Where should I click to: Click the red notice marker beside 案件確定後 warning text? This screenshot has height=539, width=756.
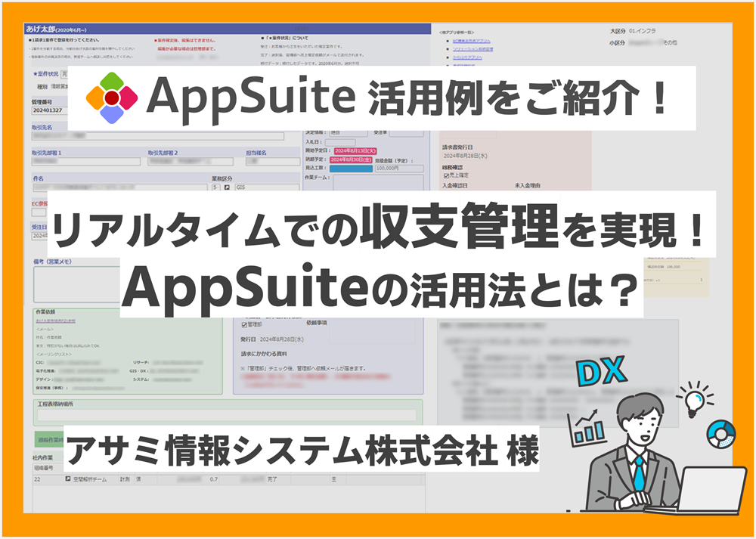[x=154, y=39]
